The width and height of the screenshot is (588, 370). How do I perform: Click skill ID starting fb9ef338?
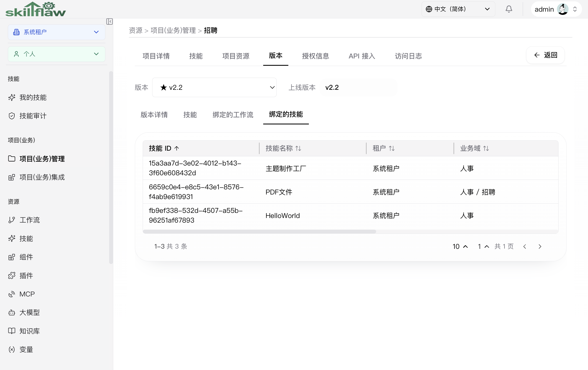click(196, 215)
